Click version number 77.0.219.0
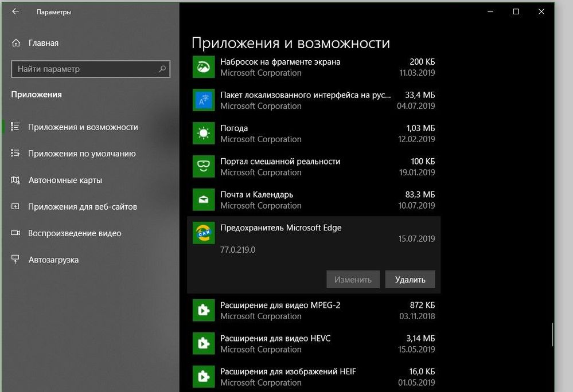This screenshot has height=392, width=573. (x=238, y=250)
